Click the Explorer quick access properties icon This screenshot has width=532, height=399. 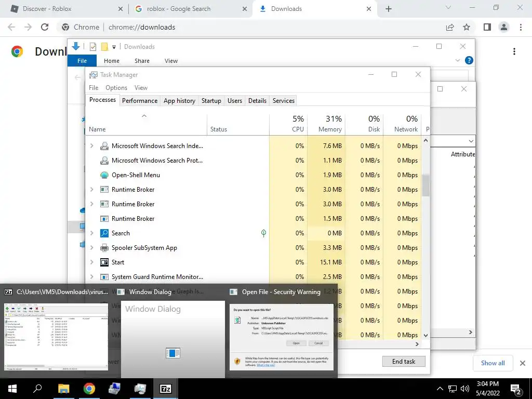93,46
